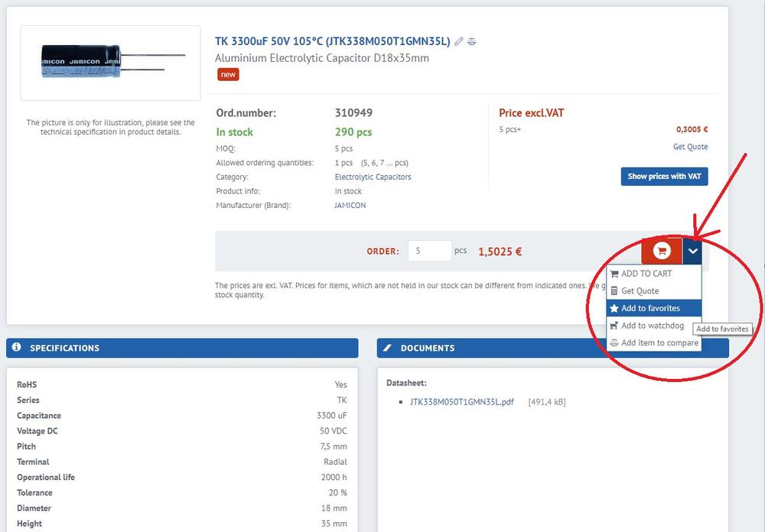The width and height of the screenshot is (765, 532).
Task: Click the capacitor product image
Action: [x=111, y=63]
